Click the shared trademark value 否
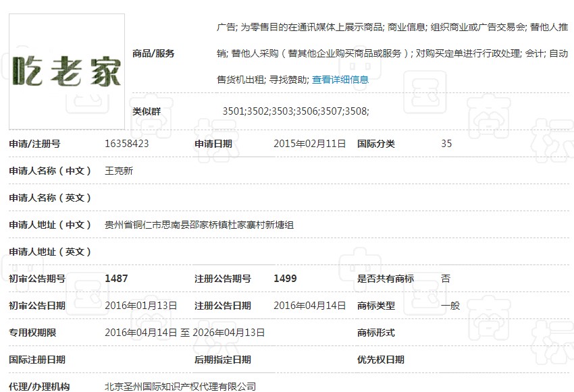The width and height of the screenshot is (574, 392). [x=446, y=279]
